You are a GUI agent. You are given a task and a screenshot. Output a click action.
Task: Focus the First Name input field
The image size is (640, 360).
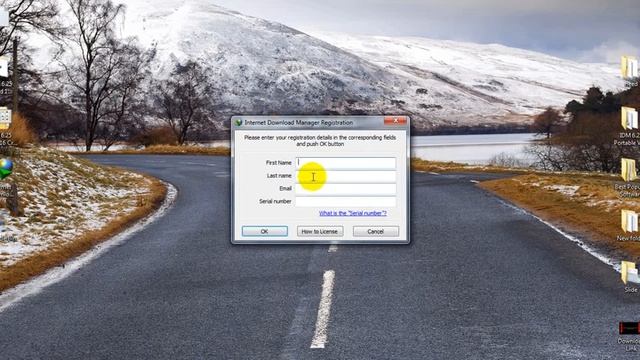tap(346, 163)
